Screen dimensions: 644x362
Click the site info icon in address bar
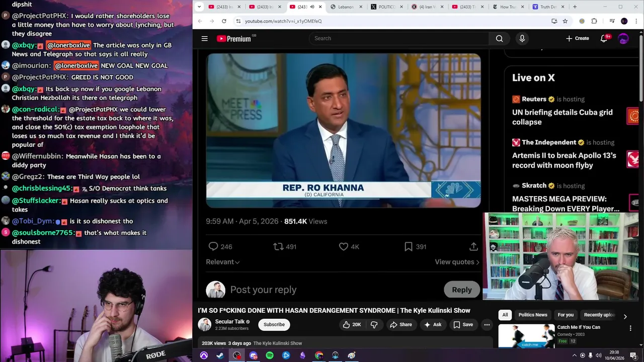238,21
